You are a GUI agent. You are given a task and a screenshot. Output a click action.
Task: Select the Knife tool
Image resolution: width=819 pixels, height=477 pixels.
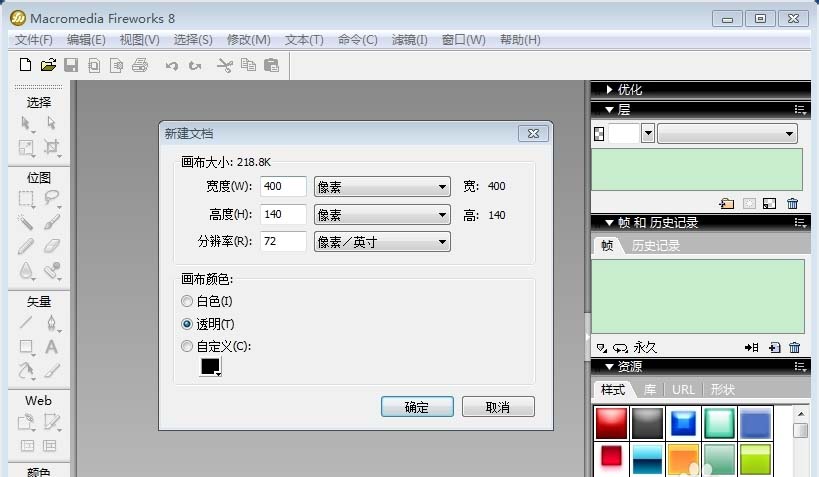(x=52, y=371)
